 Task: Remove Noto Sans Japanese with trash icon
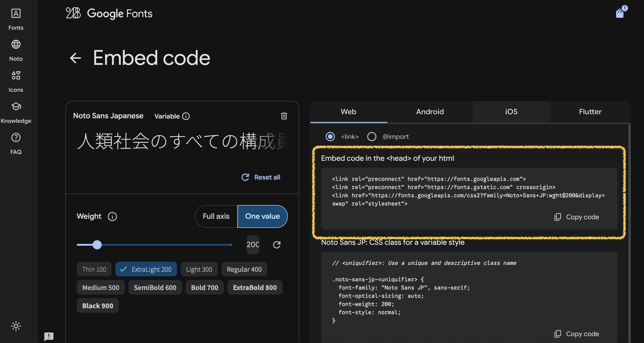click(284, 116)
